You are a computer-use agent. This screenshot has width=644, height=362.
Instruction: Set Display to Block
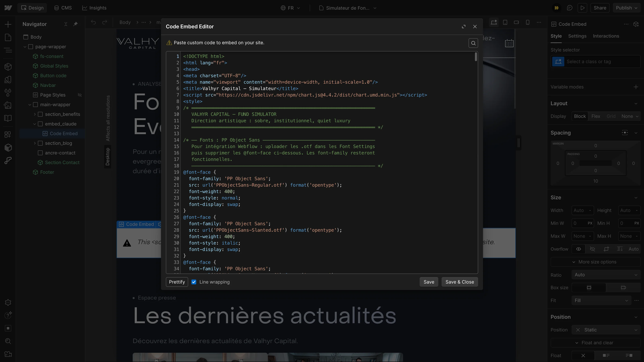pos(580,116)
